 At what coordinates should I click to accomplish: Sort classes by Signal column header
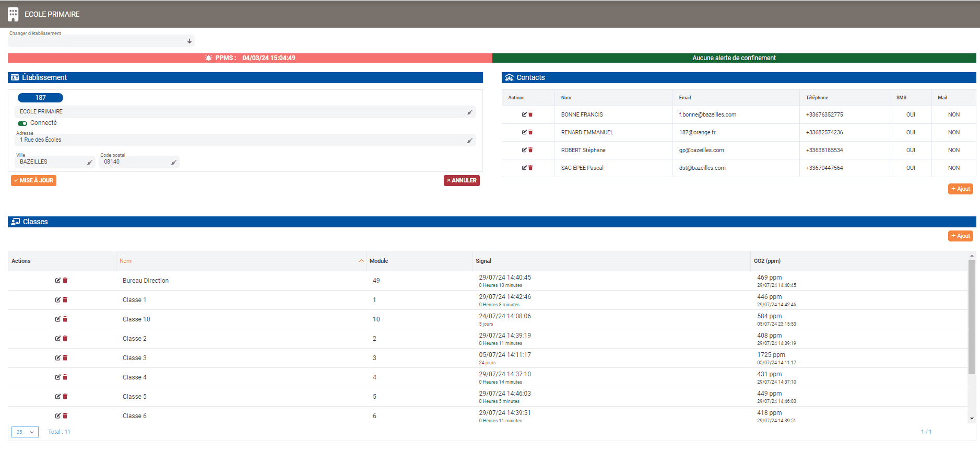[x=483, y=261]
